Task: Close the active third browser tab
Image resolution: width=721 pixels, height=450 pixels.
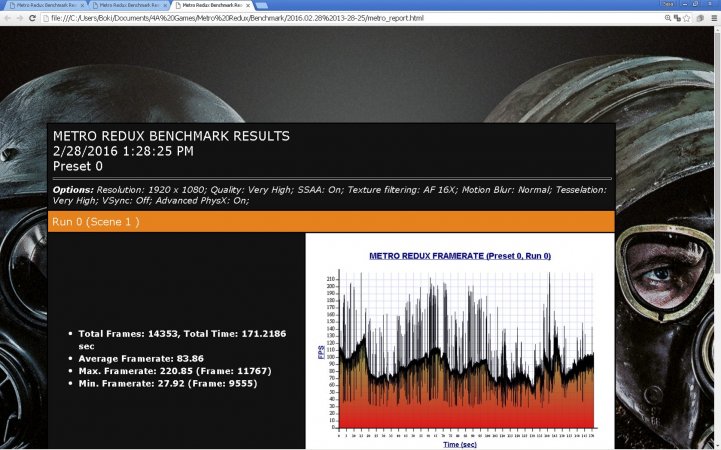Action: point(248,6)
